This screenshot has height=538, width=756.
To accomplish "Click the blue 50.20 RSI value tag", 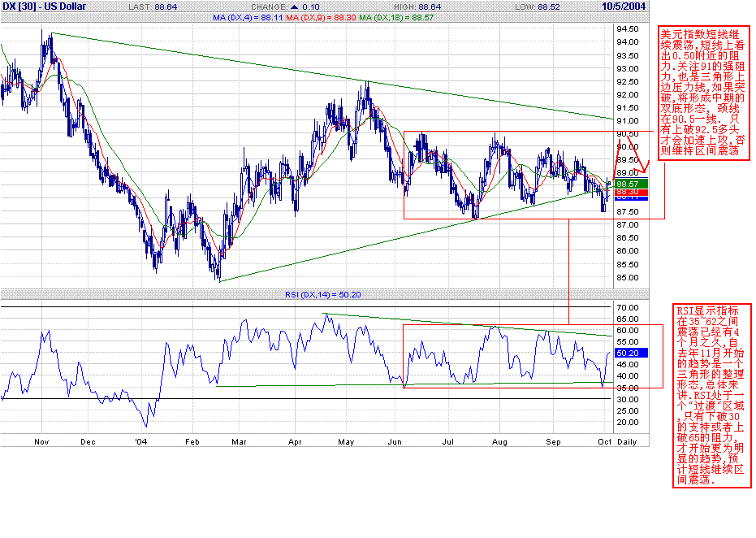I will click(x=629, y=354).
